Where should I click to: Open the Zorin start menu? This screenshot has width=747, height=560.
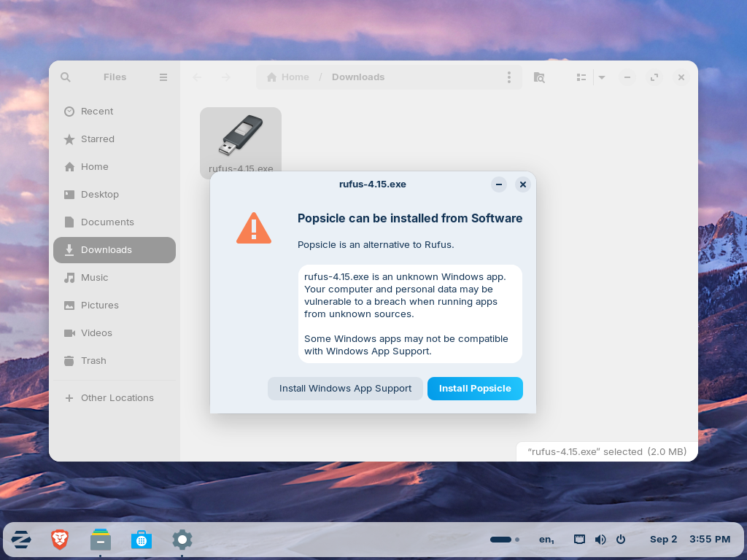point(21,540)
